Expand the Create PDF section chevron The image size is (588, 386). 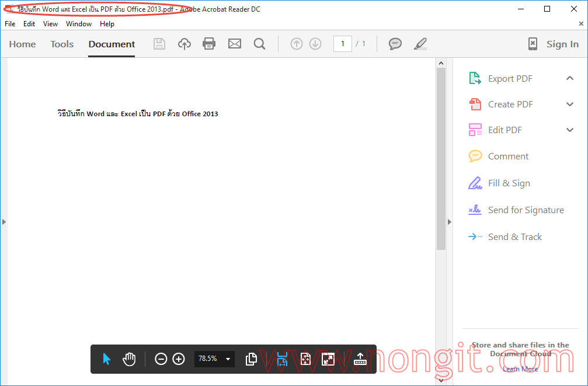(x=570, y=105)
